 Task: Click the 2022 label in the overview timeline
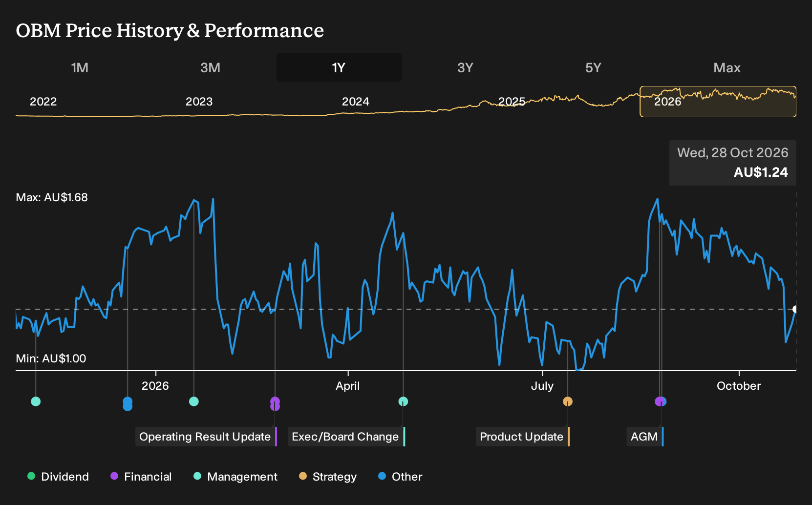[x=43, y=102]
